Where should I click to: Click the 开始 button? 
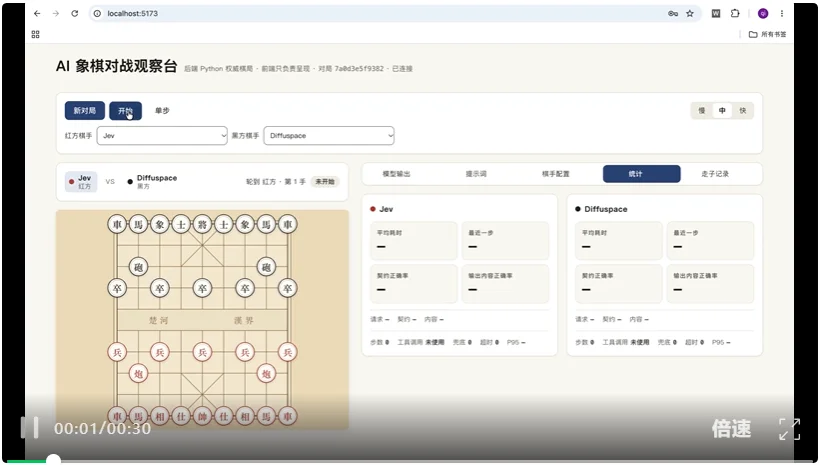coord(126,111)
